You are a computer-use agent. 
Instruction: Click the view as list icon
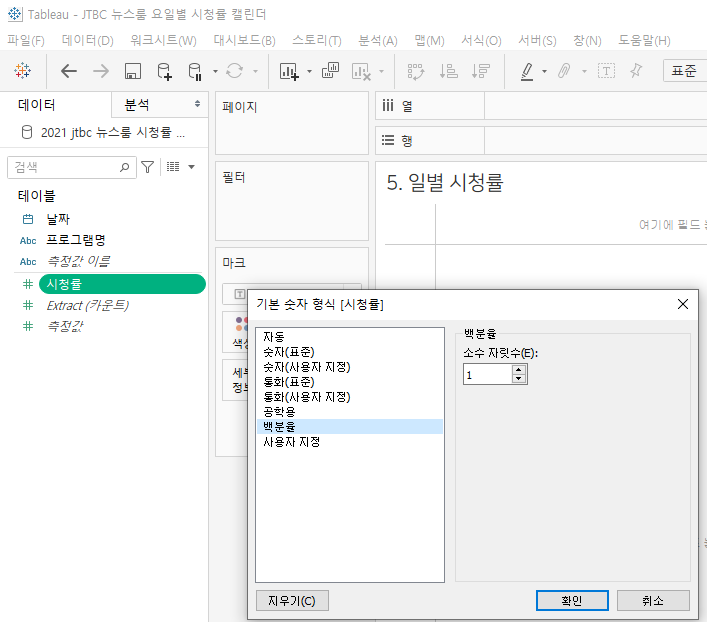[173, 167]
